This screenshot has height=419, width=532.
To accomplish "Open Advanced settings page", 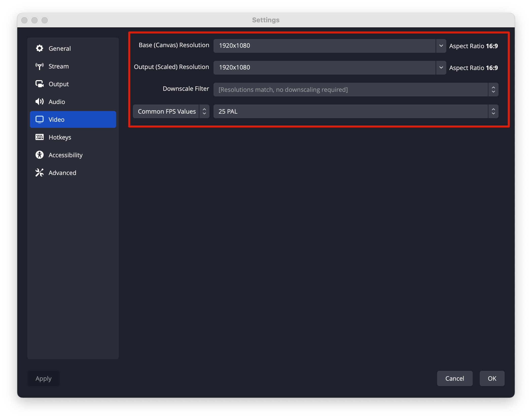I will point(73,173).
